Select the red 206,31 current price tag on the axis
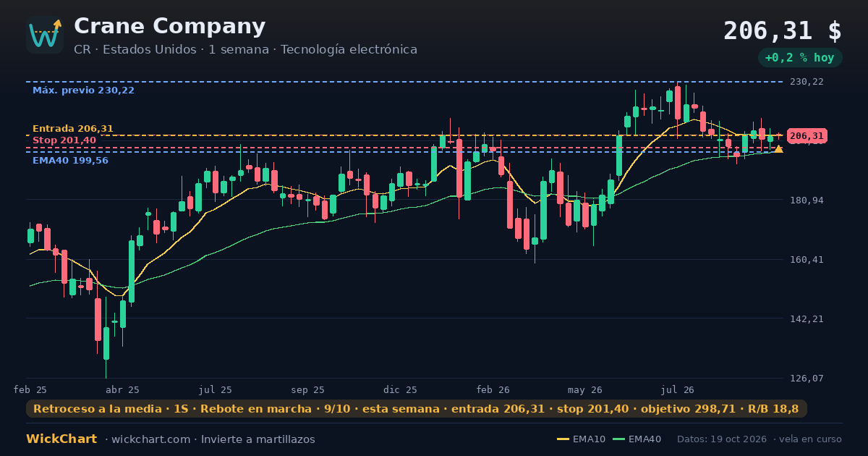868x456 pixels. [x=807, y=136]
